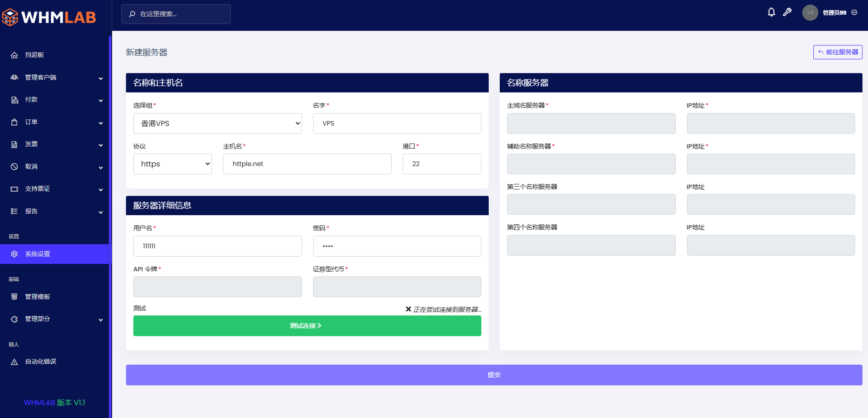868x418 pixels.
Task: Click the 名字 field containing VPS
Action: coord(397,123)
